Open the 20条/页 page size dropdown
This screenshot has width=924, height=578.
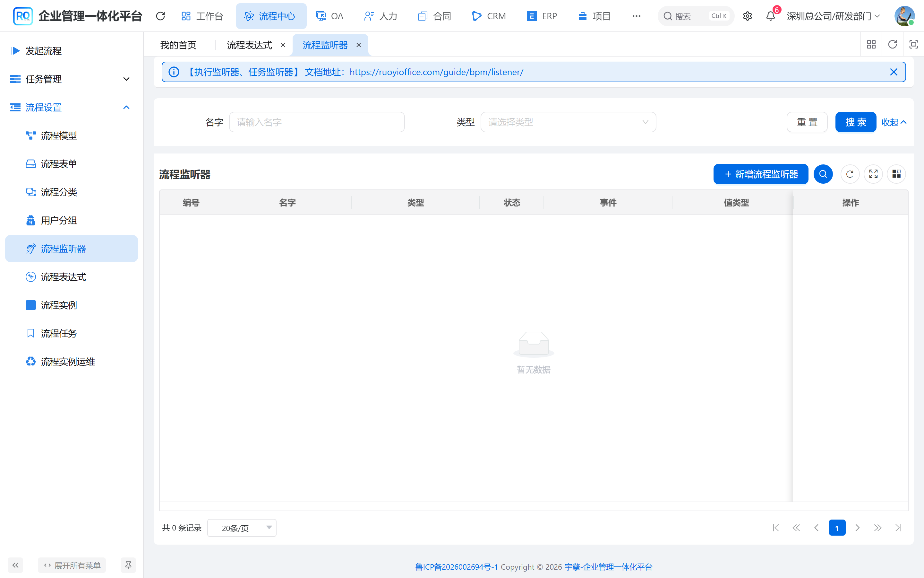pos(242,528)
